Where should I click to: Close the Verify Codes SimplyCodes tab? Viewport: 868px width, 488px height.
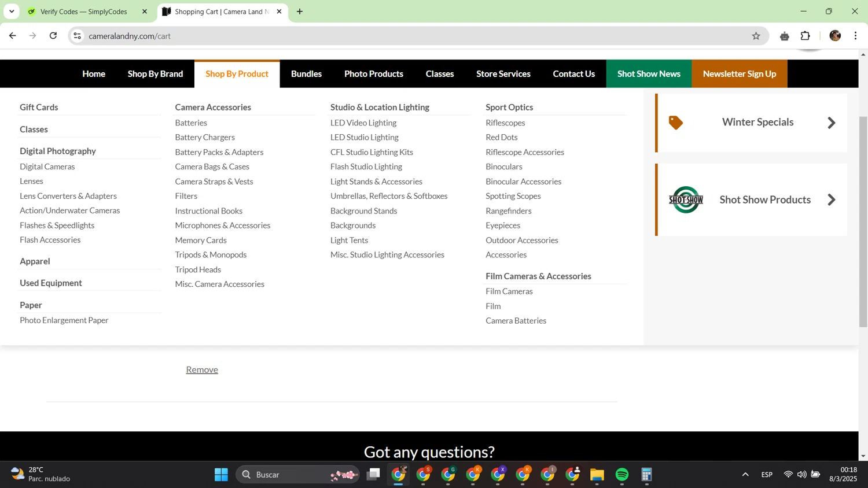pos(145,12)
